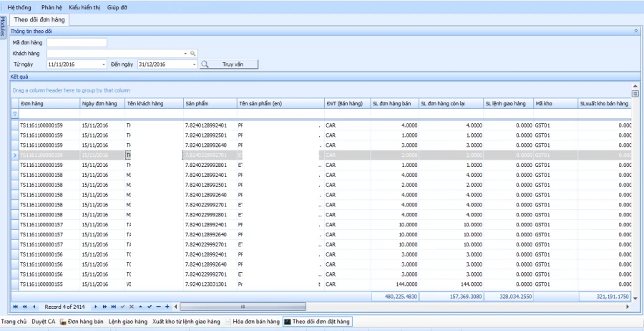
Task: Click the greyed-out checkmark navigator icon
Action: [x=123, y=307]
